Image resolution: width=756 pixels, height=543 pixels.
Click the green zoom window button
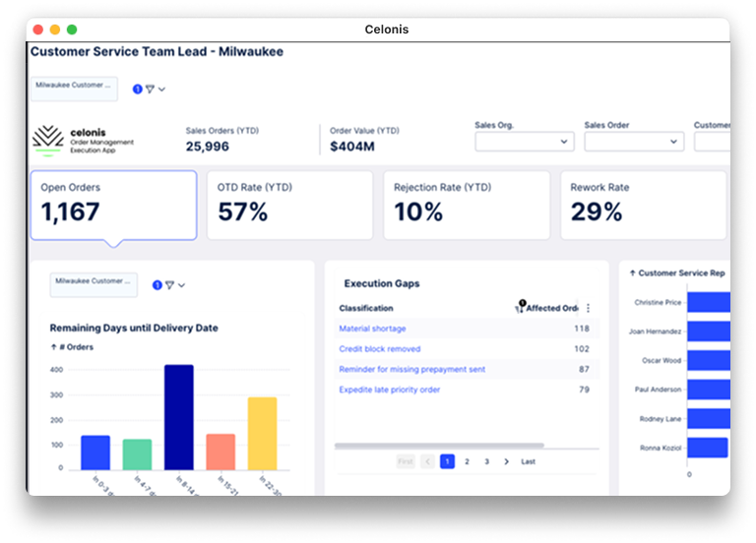(x=72, y=30)
